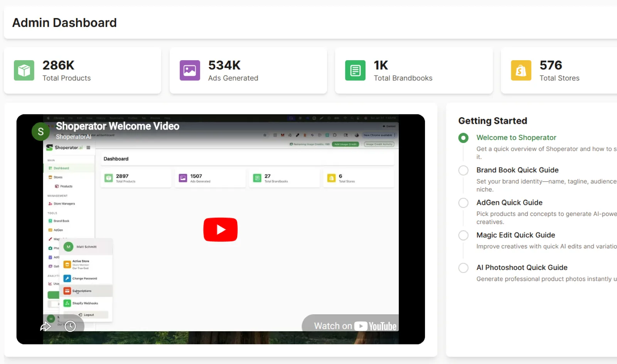The width and height of the screenshot is (617, 364).
Task: Open the AI Photoshoot Quick Guide title
Action: (522, 268)
